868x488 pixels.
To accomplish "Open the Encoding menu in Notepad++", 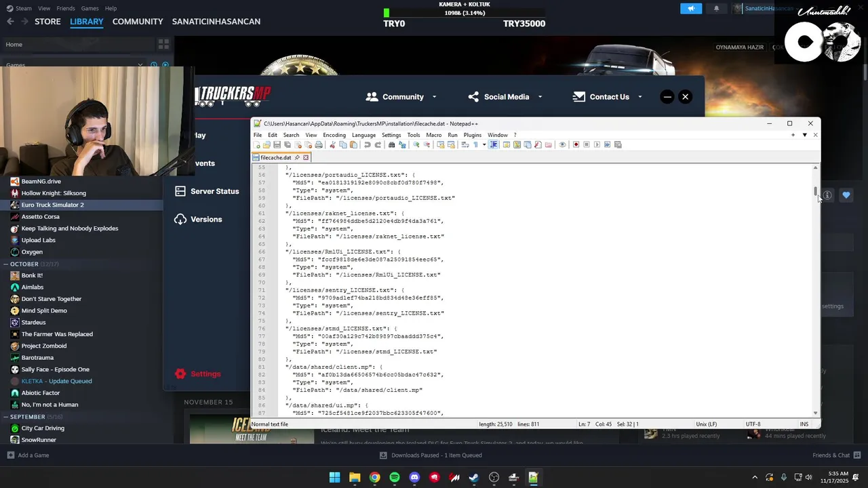I will tap(334, 135).
